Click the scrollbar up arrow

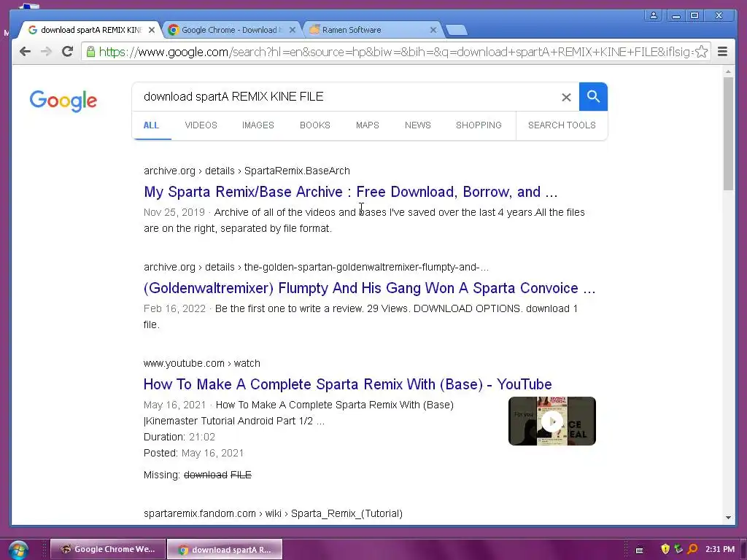tap(729, 71)
